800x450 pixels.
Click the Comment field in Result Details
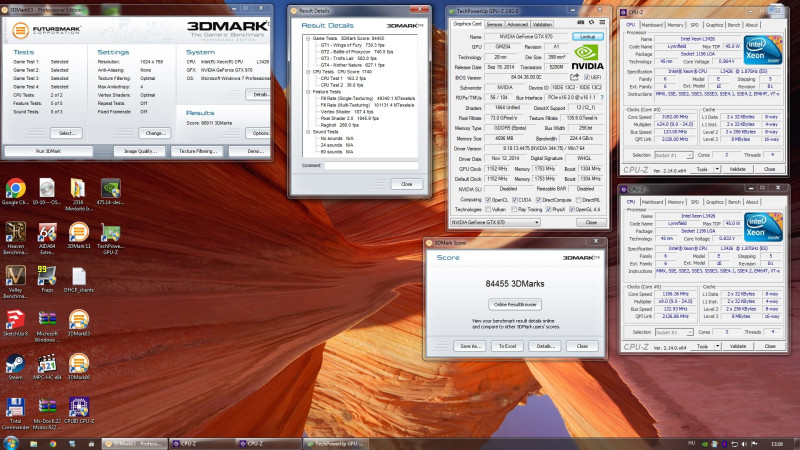(371, 165)
